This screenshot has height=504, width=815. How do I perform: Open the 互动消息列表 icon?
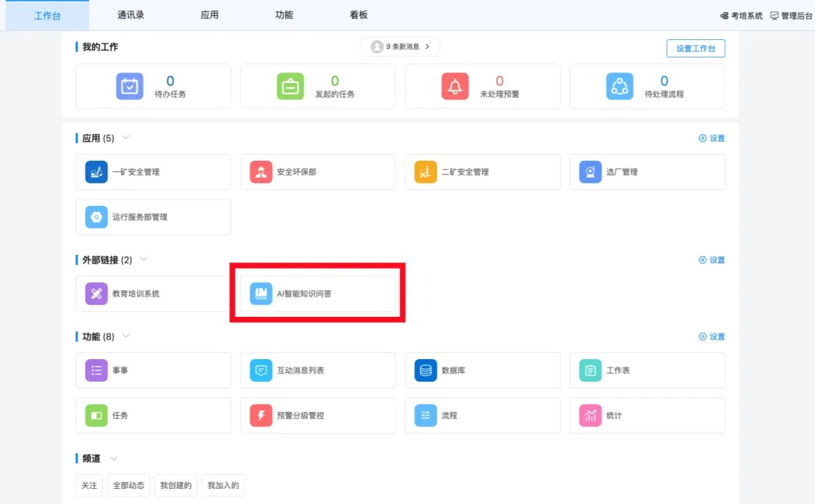pyautogui.click(x=261, y=370)
